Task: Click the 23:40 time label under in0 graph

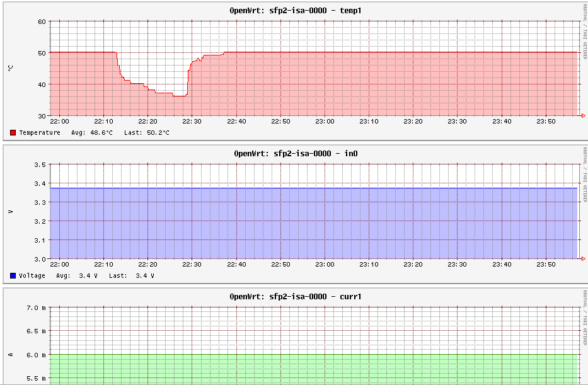Action: pos(502,264)
